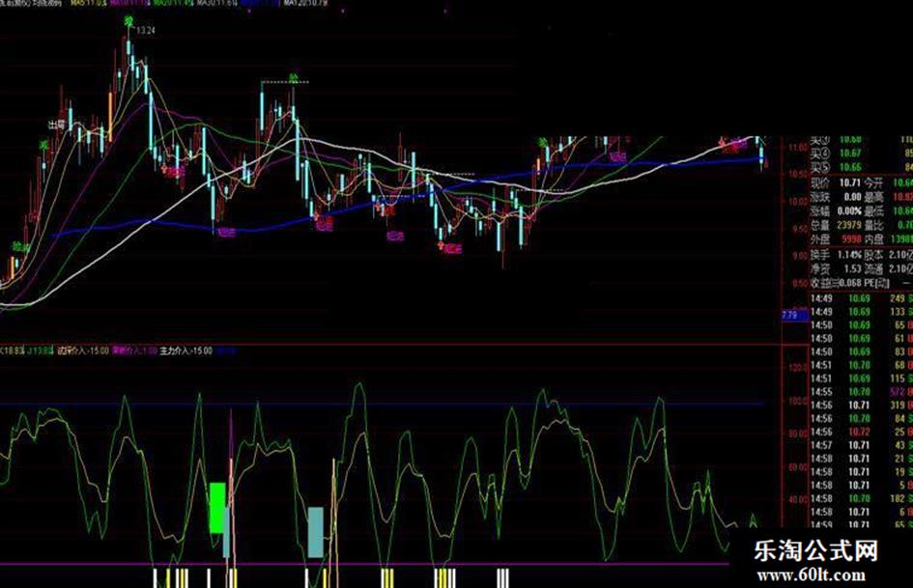Click the K 18.83 indicator value
The image size is (913, 588).
pyautogui.click(x=12, y=351)
